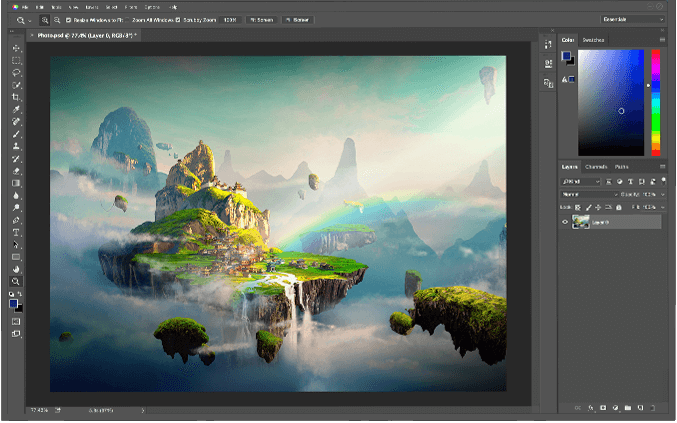
Task: Switch to the Swatches tab
Action: pos(594,40)
